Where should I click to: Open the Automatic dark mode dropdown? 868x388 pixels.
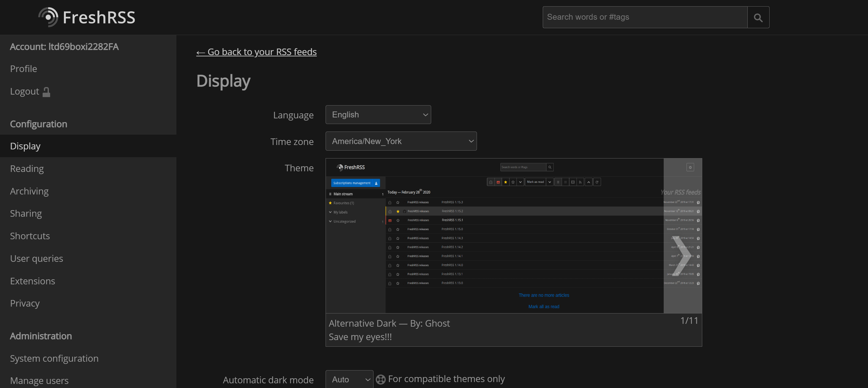[349, 379]
